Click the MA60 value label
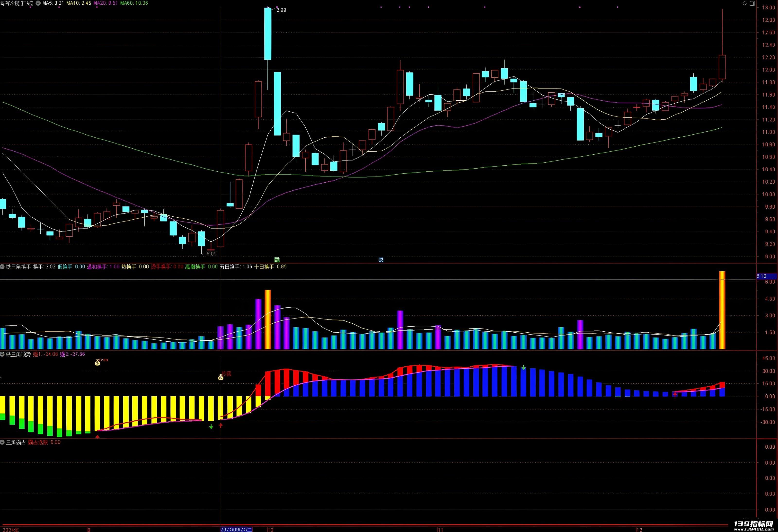Viewport: 778px width, 532px height. (x=134, y=3)
